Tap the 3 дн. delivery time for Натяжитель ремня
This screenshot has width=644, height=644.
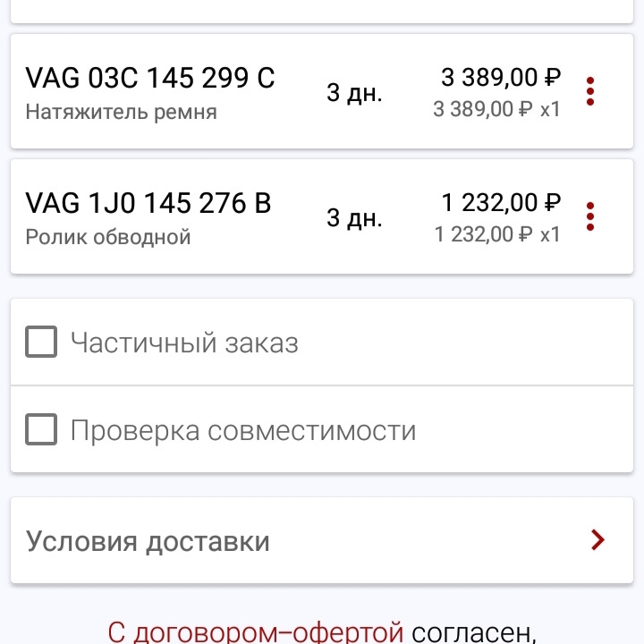click(x=354, y=93)
